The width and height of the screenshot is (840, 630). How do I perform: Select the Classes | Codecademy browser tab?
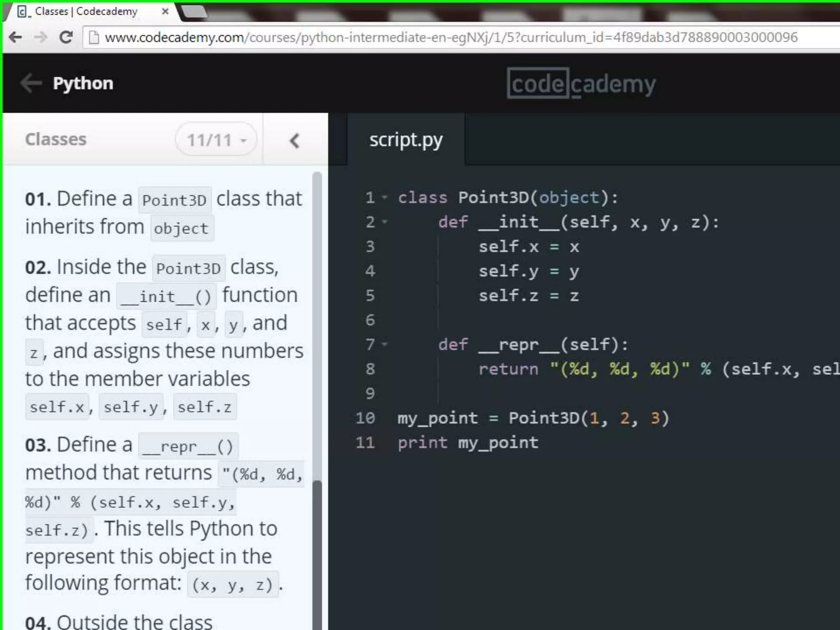coord(92,11)
